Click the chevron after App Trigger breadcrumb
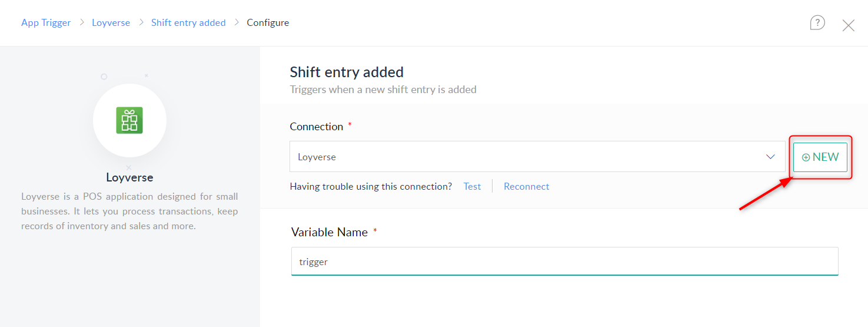 pos(82,22)
